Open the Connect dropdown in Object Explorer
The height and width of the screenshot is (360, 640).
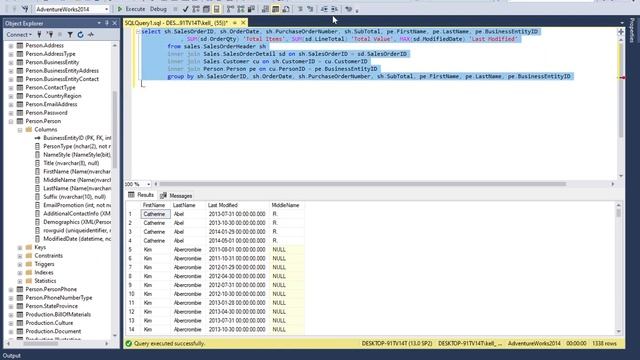pyautogui.click(x=19, y=35)
